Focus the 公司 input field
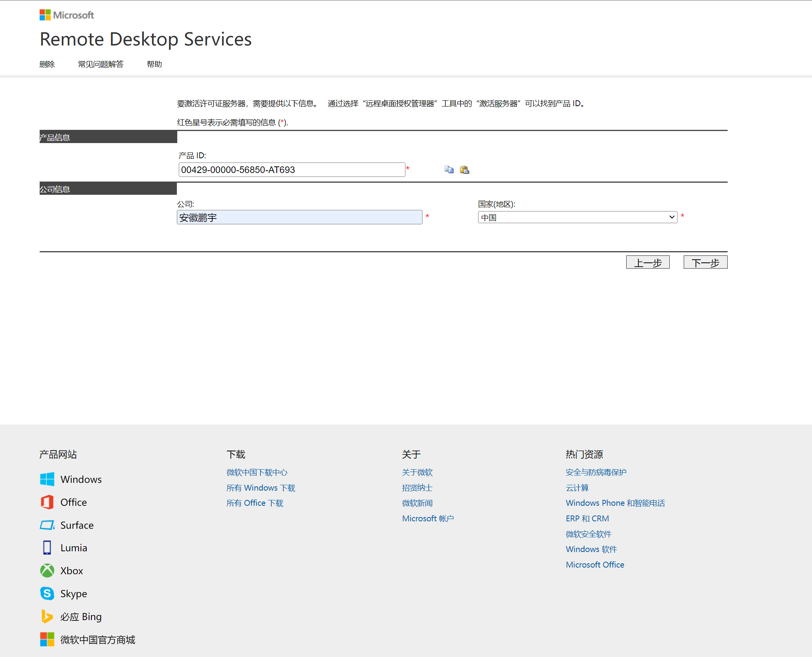812x657 pixels. [299, 217]
